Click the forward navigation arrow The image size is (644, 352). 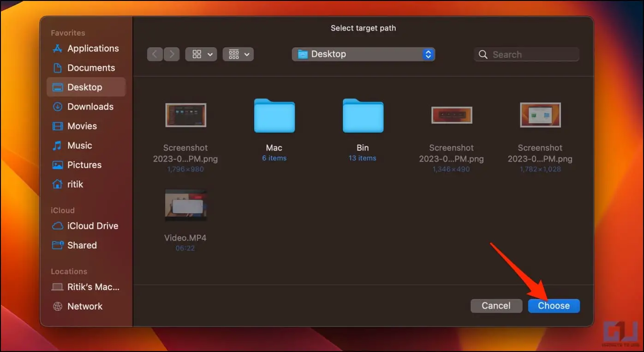[172, 55]
